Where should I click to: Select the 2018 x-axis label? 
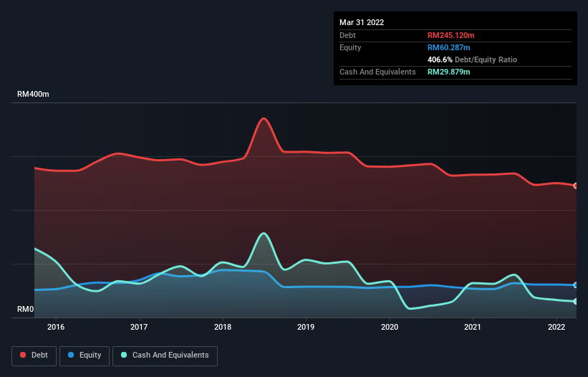223,327
